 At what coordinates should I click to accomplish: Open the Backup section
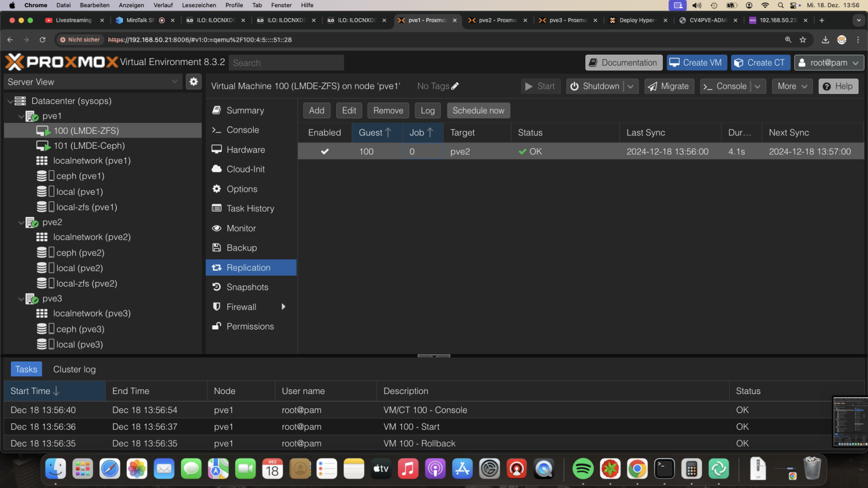[251, 248]
